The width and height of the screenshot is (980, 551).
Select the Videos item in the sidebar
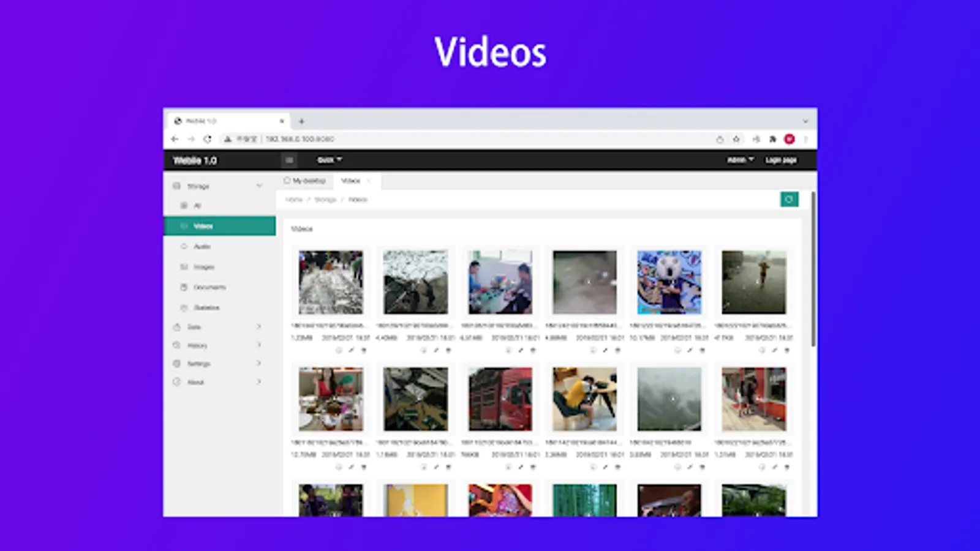(220, 226)
